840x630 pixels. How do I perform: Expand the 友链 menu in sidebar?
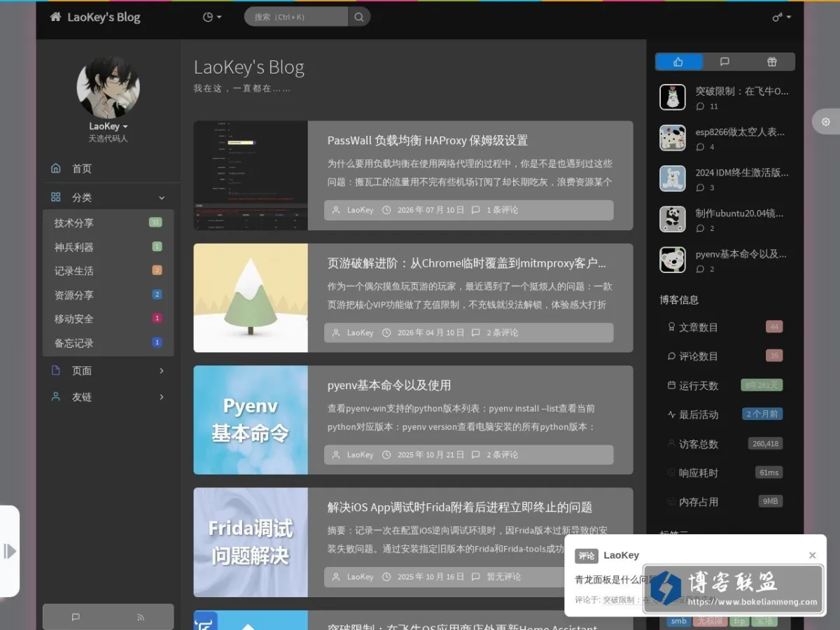(108, 397)
